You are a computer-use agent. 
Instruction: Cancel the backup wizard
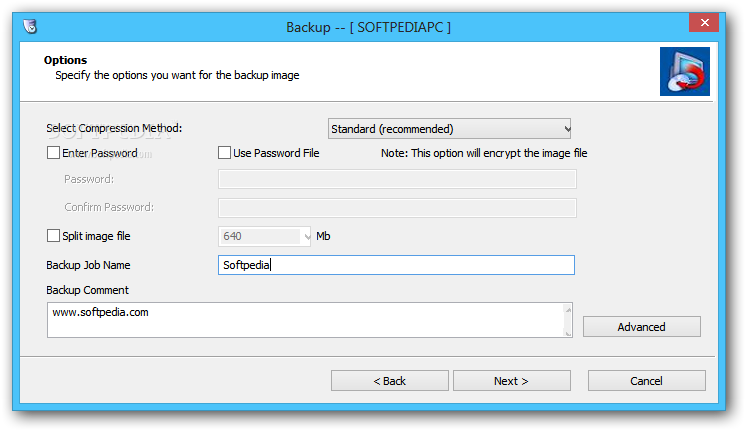(x=647, y=381)
